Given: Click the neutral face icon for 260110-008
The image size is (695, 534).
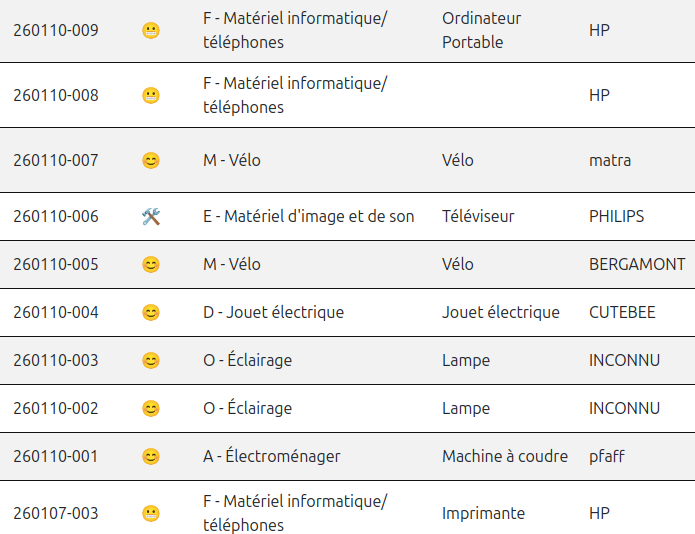Looking at the screenshot, I should tap(151, 95).
